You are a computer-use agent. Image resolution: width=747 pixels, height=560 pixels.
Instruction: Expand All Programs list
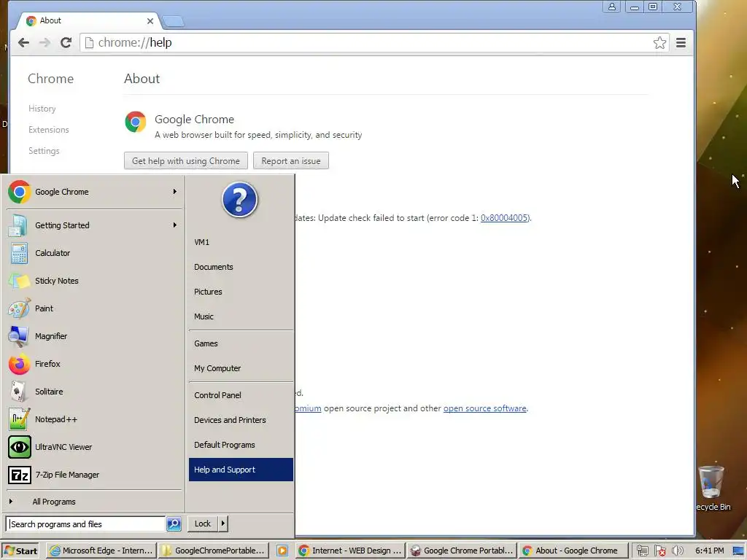[x=93, y=502]
